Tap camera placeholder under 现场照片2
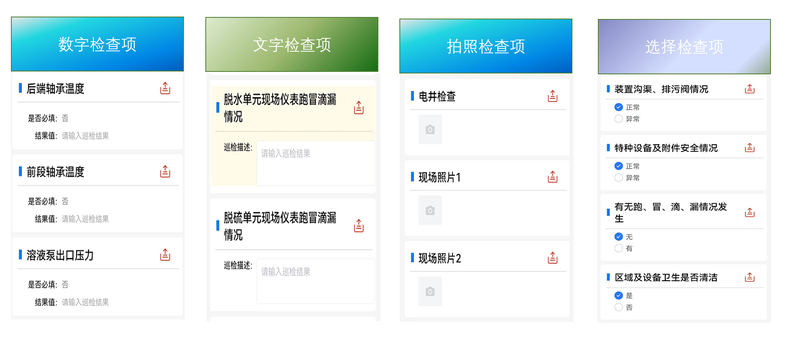The height and width of the screenshot is (361, 800). [x=430, y=291]
